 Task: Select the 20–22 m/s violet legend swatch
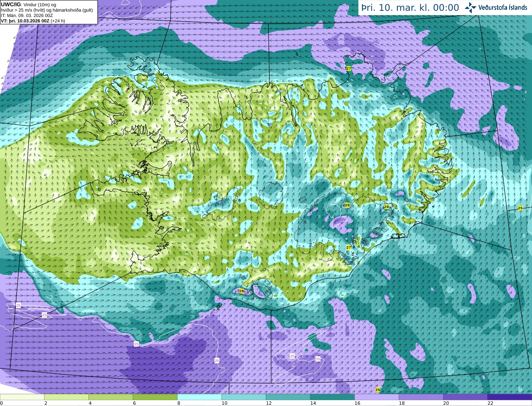[465, 397]
